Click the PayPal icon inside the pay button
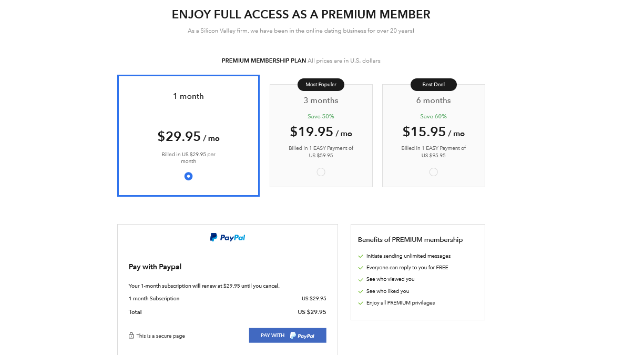The width and height of the screenshot is (644, 355). (302, 336)
